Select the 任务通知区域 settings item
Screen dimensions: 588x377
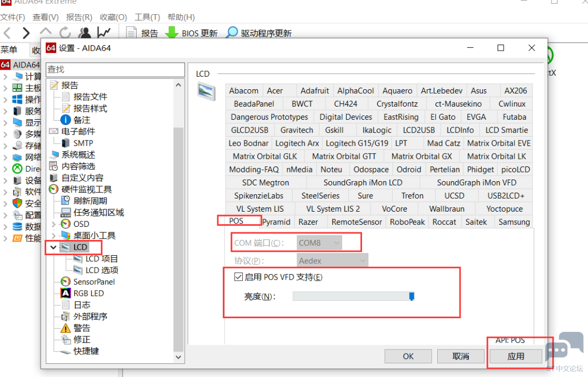pos(99,213)
